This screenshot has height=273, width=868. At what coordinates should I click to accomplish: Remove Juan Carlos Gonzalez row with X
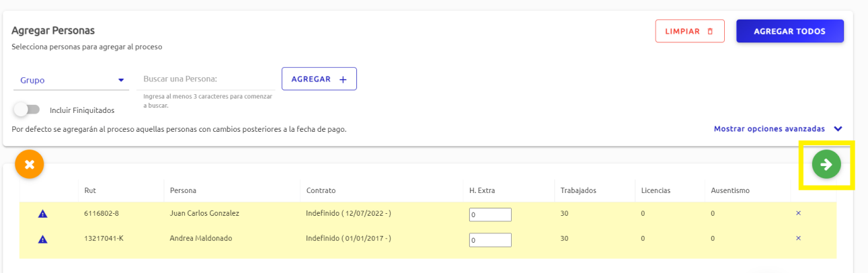tap(798, 213)
